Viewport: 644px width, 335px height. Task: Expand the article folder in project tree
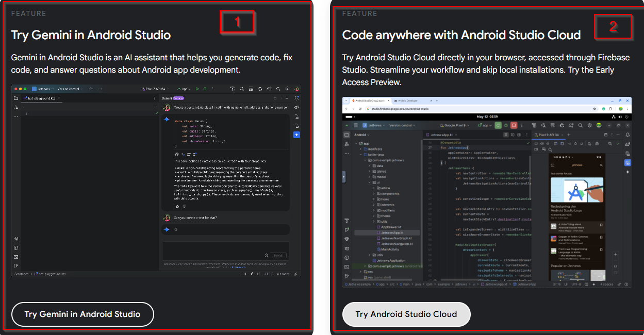[x=373, y=188]
